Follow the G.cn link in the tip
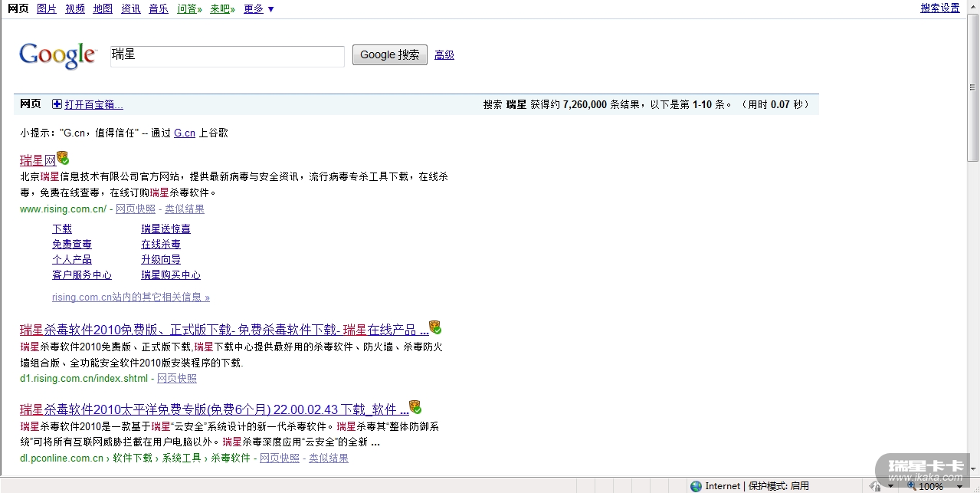 point(185,133)
